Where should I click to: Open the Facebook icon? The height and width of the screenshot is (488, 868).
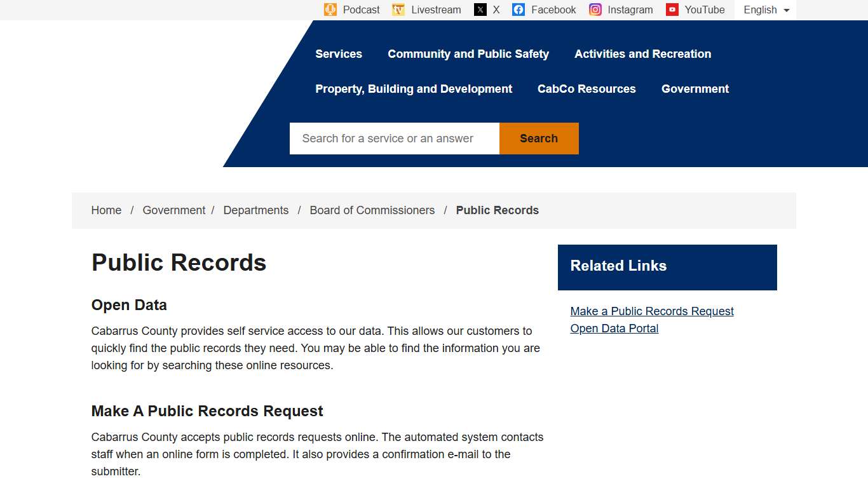click(x=519, y=10)
